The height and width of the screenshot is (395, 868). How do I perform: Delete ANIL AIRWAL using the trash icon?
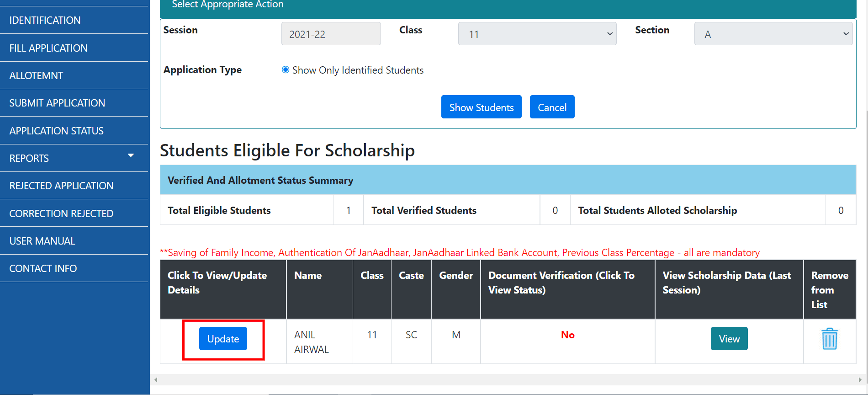pos(829,338)
